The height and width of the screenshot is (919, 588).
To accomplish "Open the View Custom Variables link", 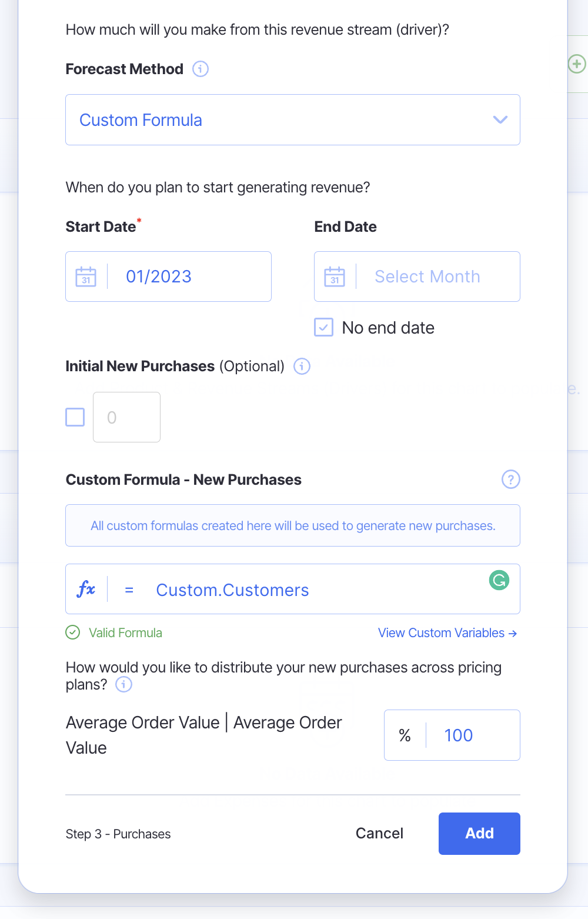I will click(x=447, y=633).
